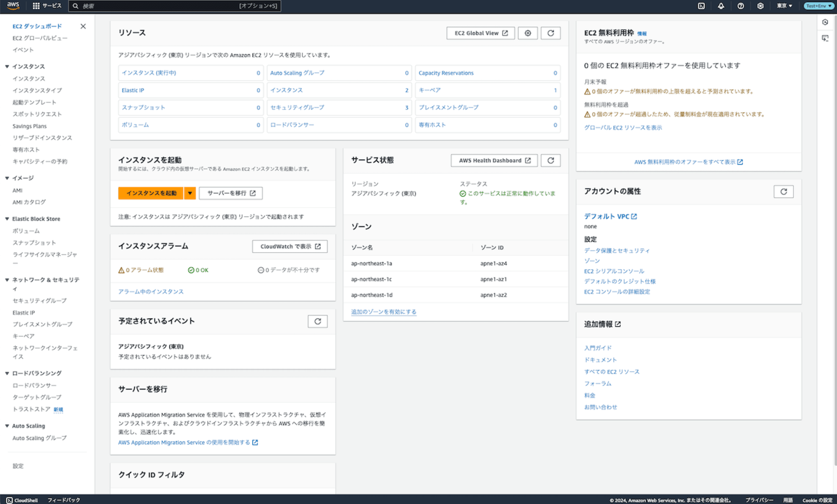Select EC2 ダッシュボード in sidebar
The image size is (837, 504).
point(37,26)
